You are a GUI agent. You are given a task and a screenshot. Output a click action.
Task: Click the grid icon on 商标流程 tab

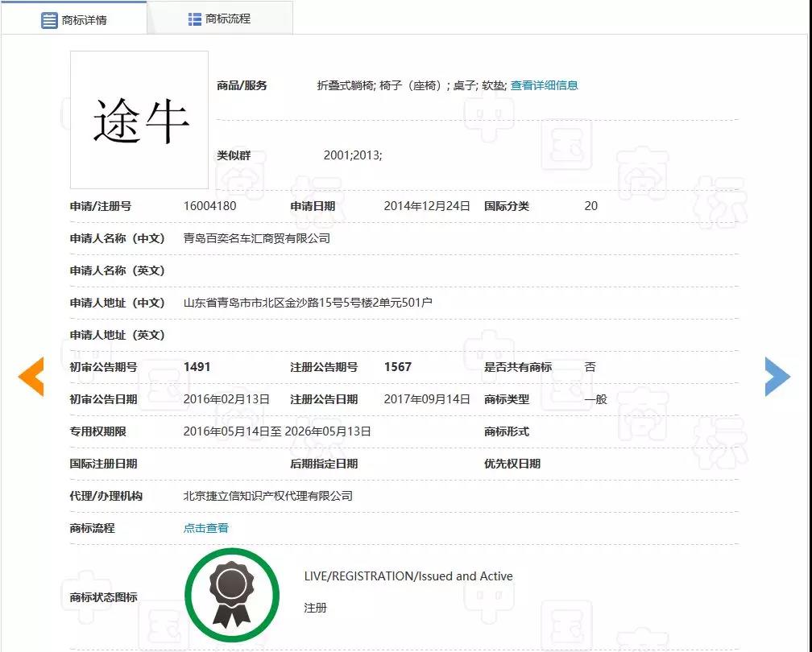tap(195, 19)
